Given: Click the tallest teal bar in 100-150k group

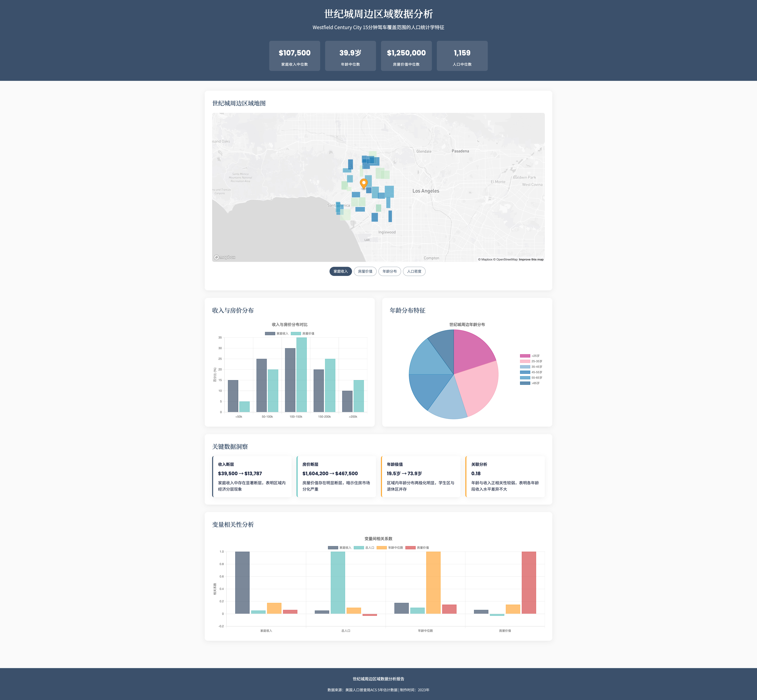Looking at the screenshot, I should pos(301,375).
